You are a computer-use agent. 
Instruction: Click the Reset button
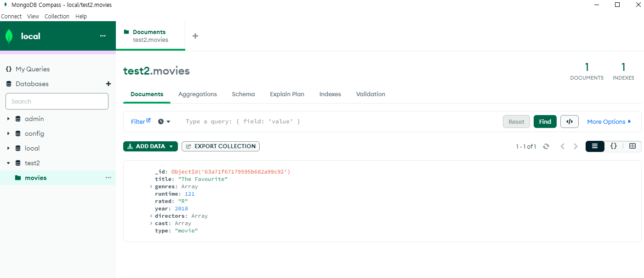(x=516, y=122)
